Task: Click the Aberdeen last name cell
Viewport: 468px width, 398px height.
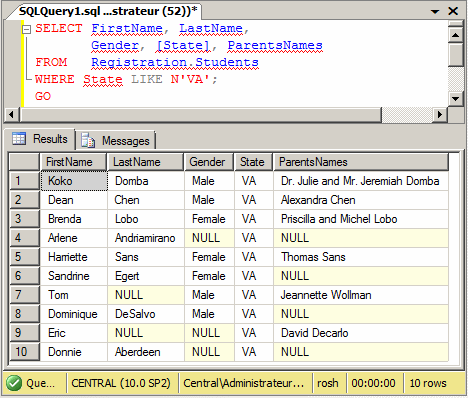Action: point(146,352)
